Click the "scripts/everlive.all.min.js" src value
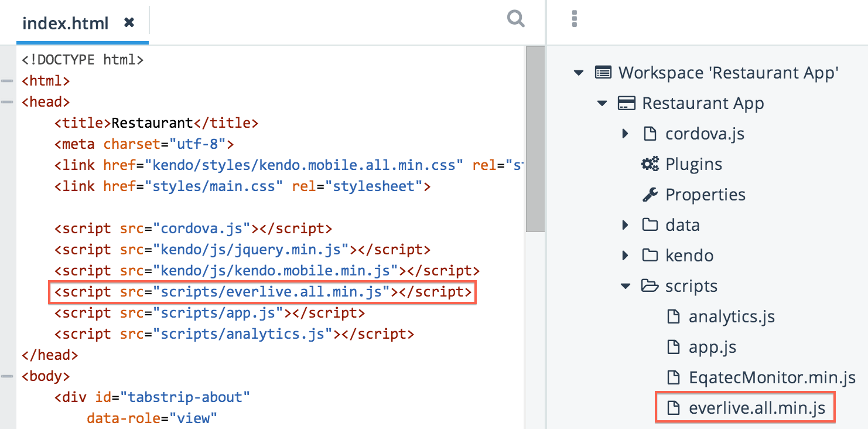The width and height of the screenshot is (868, 429). coord(271,292)
